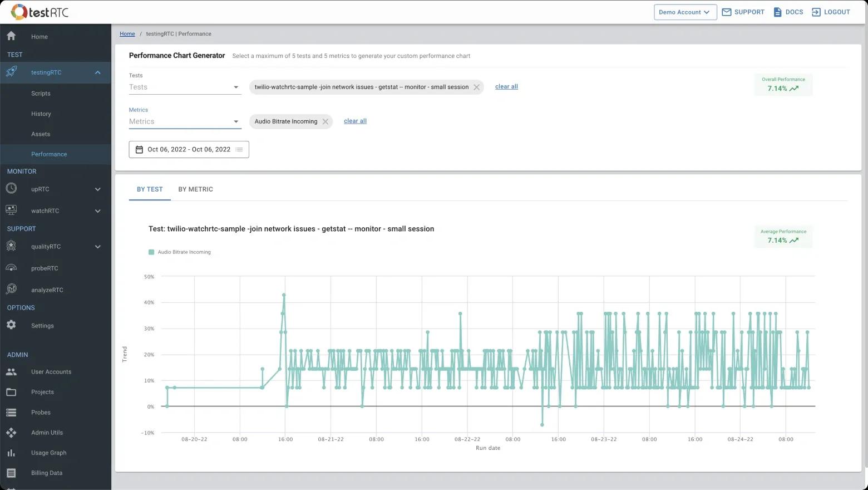This screenshot has width=868, height=490.
Task: Click the Projects folder icon
Action: click(x=11, y=392)
